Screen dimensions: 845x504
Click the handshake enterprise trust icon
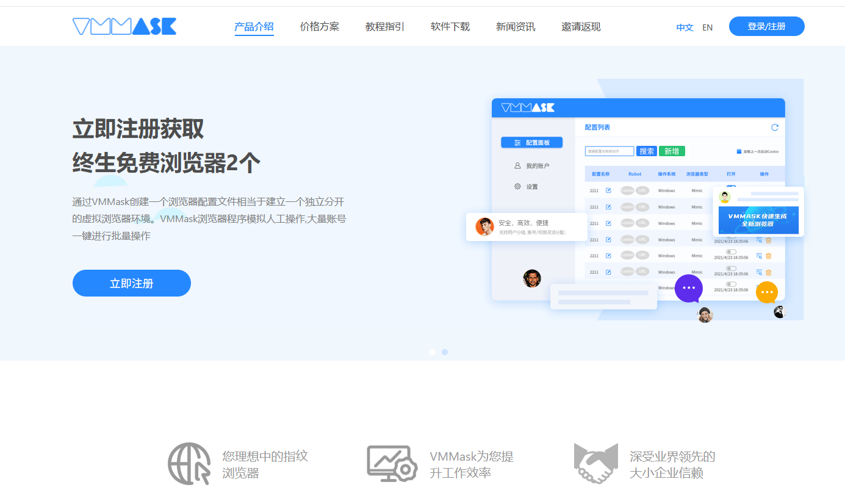(x=596, y=464)
